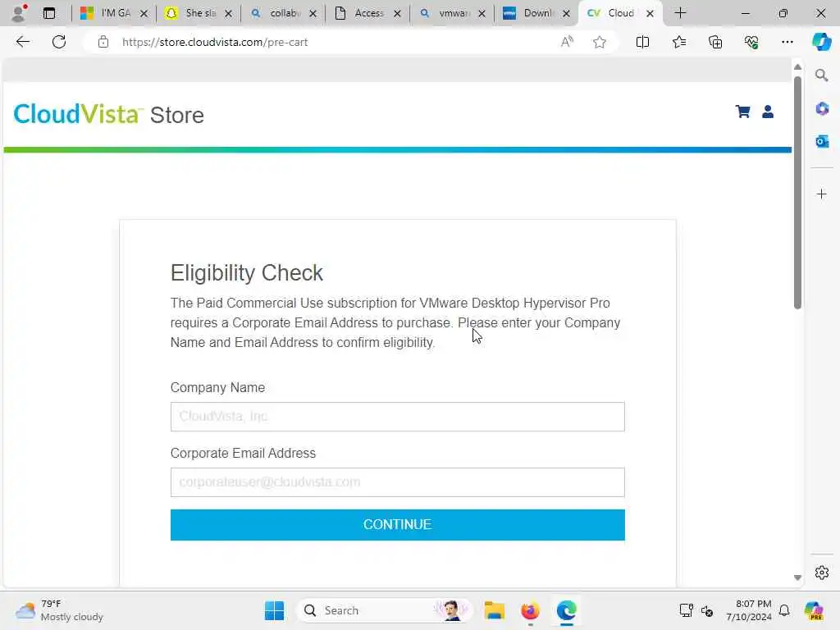Viewport: 840px width, 630px height.
Task: Refresh the current page
Action: click(x=59, y=42)
